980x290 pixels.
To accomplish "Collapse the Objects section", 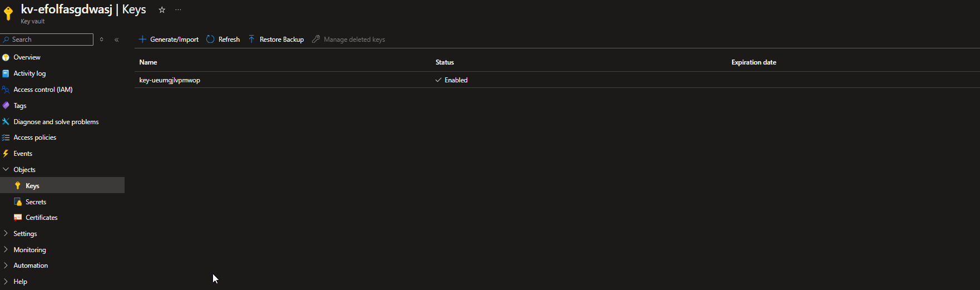I will [6, 170].
